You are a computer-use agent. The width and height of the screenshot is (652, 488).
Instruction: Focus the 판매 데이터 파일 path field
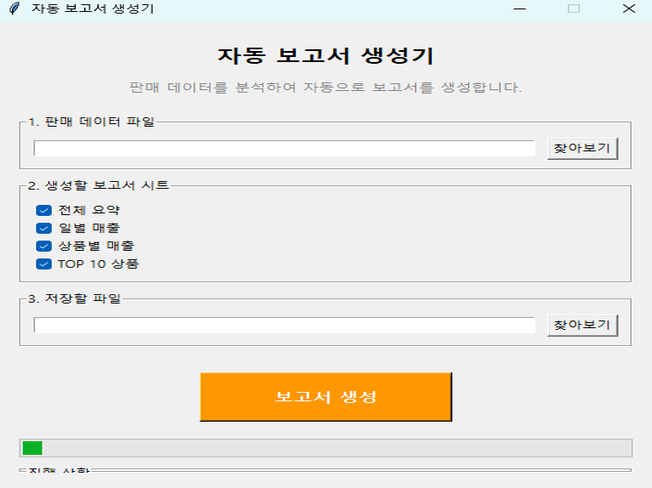point(284,149)
